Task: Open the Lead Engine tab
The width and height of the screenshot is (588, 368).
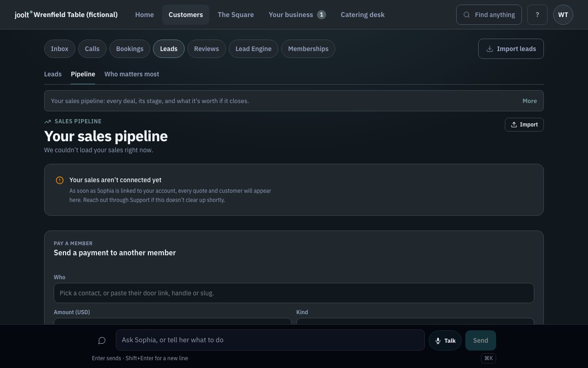Action: [254, 49]
